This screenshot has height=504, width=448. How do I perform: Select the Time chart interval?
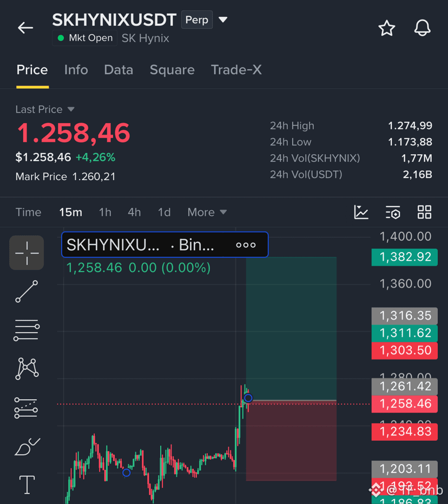coord(28,212)
